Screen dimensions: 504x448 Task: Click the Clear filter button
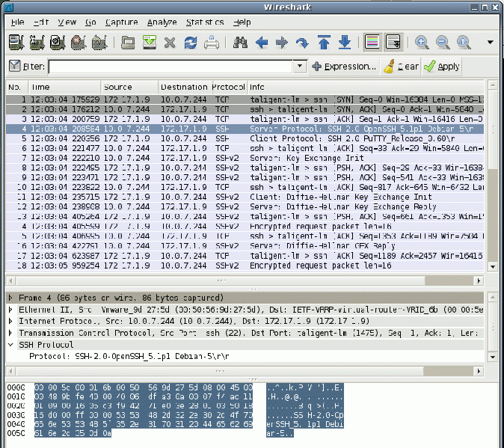[x=401, y=67]
